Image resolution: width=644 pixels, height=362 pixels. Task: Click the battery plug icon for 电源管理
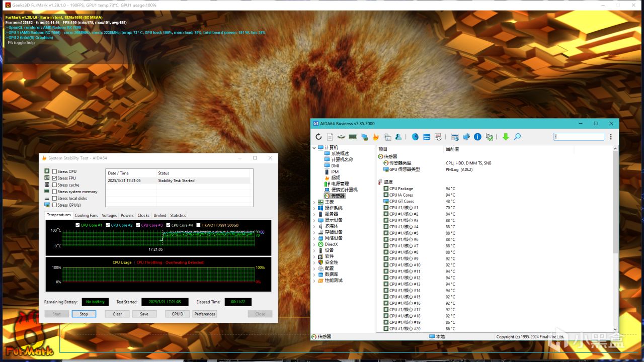(327, 184)
